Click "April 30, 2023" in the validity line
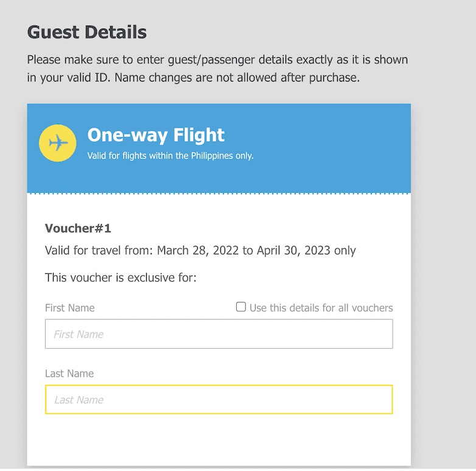Screen dimensions: 476x471 pyautogui.click(x=293, y=251)
